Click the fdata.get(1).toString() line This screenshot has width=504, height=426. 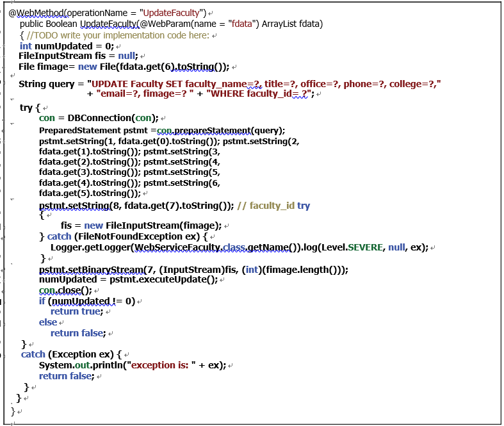[129, 152]
